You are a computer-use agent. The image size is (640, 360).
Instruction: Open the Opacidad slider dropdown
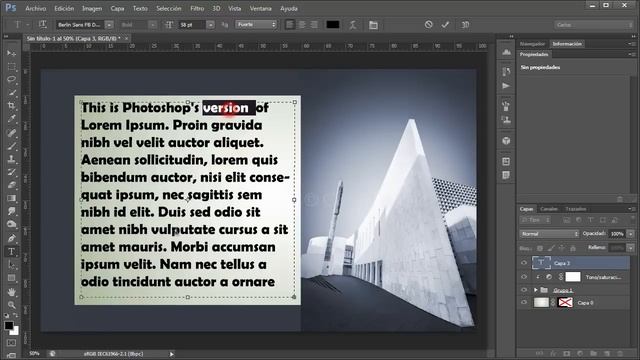coord(631,234)
